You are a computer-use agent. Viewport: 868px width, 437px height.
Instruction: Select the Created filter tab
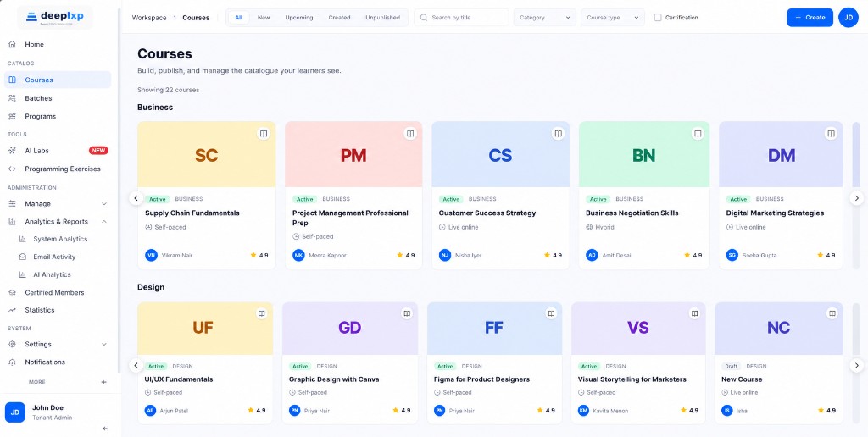[x=339, y=18]
